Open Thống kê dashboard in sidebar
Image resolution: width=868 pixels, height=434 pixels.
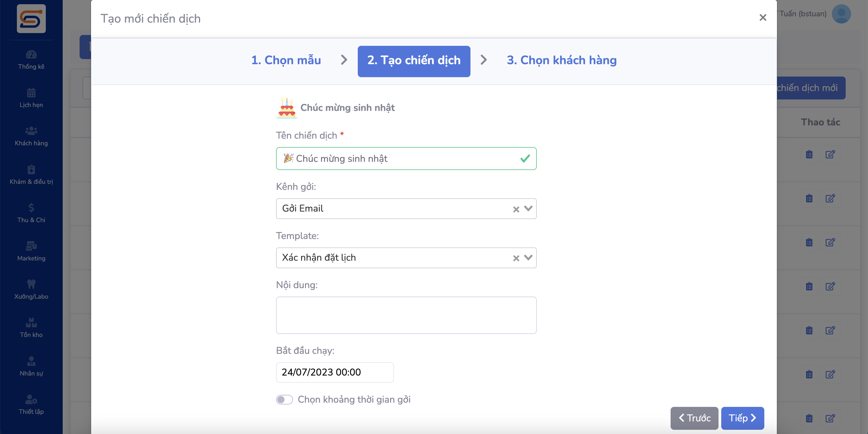[x=31, y=60]
